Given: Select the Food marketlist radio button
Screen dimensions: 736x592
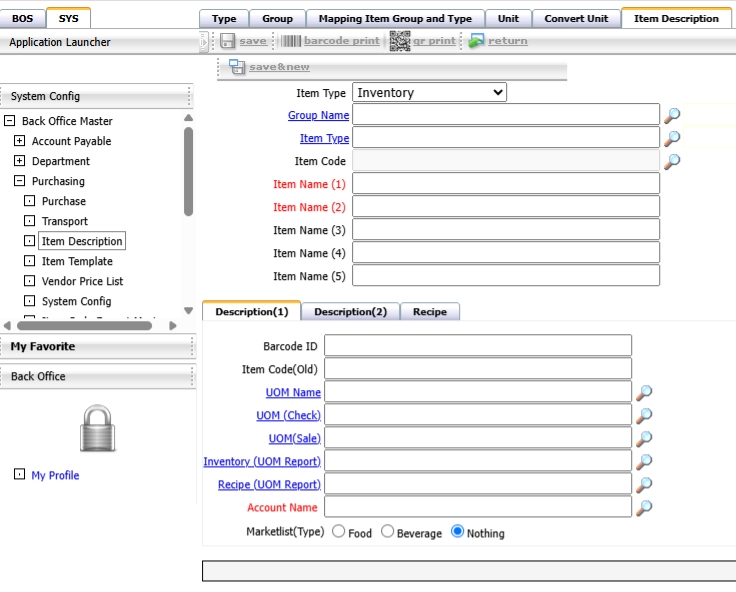Looking at the screenshot, I should tap(338, 532).
